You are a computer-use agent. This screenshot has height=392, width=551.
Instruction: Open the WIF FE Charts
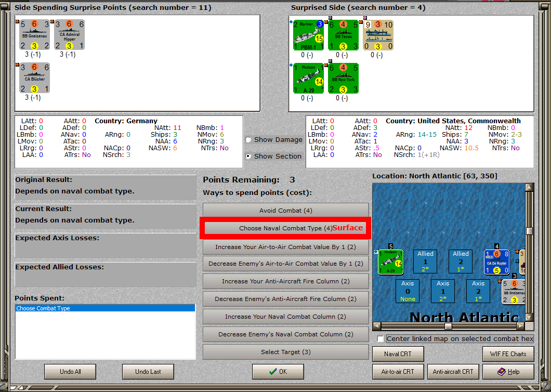508,354
